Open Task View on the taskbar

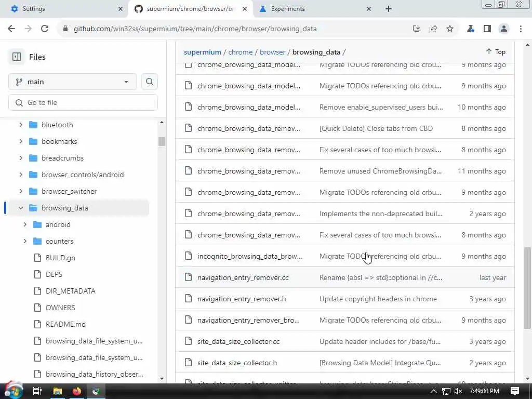coord(37,391)
